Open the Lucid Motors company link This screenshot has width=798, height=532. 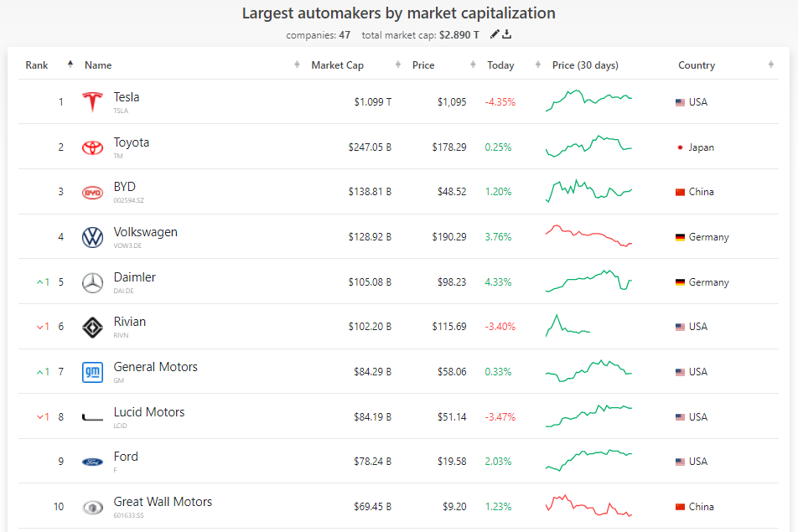click(149, 412)
